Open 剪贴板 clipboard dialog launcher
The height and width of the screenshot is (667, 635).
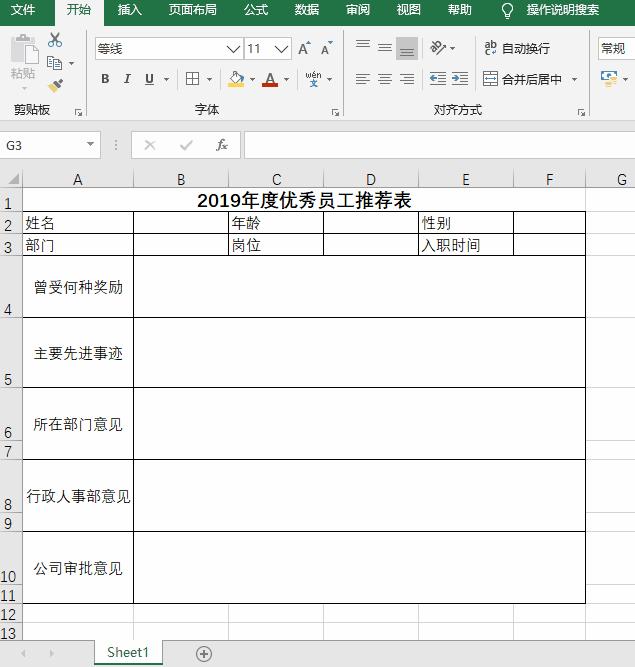click(78, 112)
